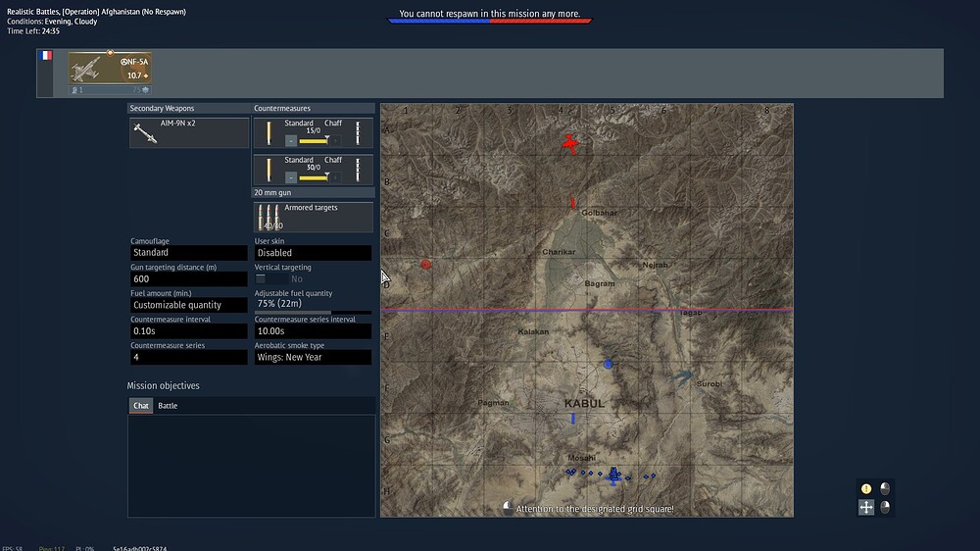This screenshot has width=980, height=551.
Task: Decrease flares in the 15/0 countermeasure row
Action: click(291, 140)
